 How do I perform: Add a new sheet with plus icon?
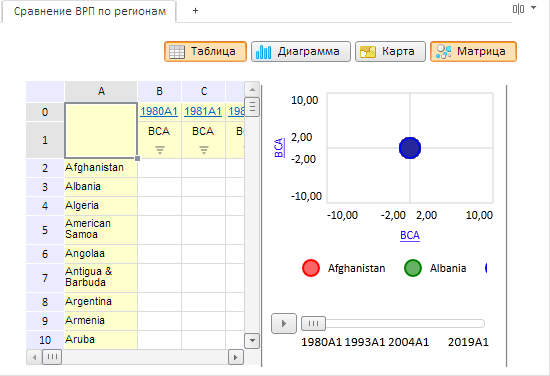[195, 11]
